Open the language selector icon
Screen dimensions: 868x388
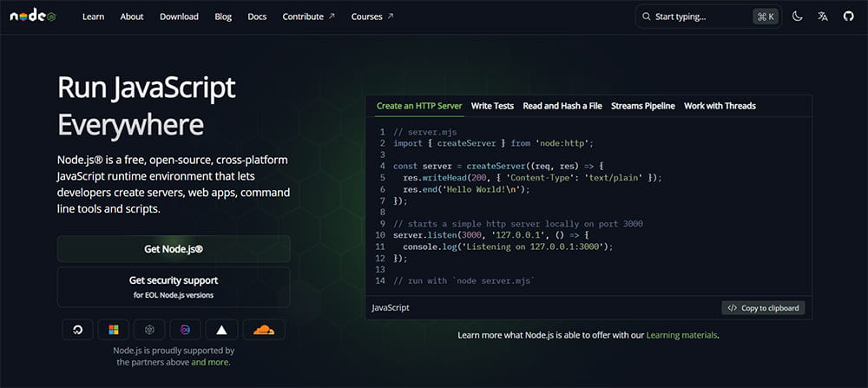pos(823,16)
